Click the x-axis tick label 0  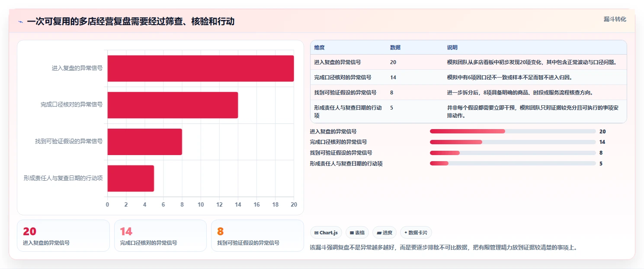108,204
